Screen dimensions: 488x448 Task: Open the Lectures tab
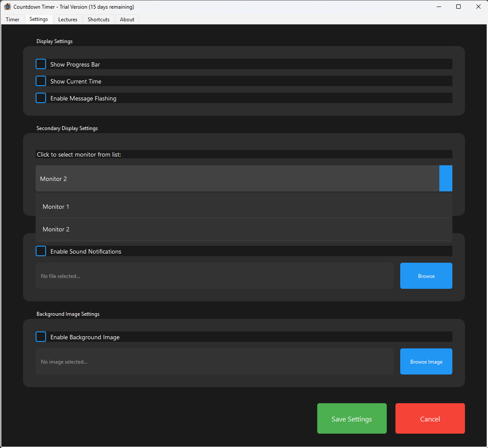68,20
